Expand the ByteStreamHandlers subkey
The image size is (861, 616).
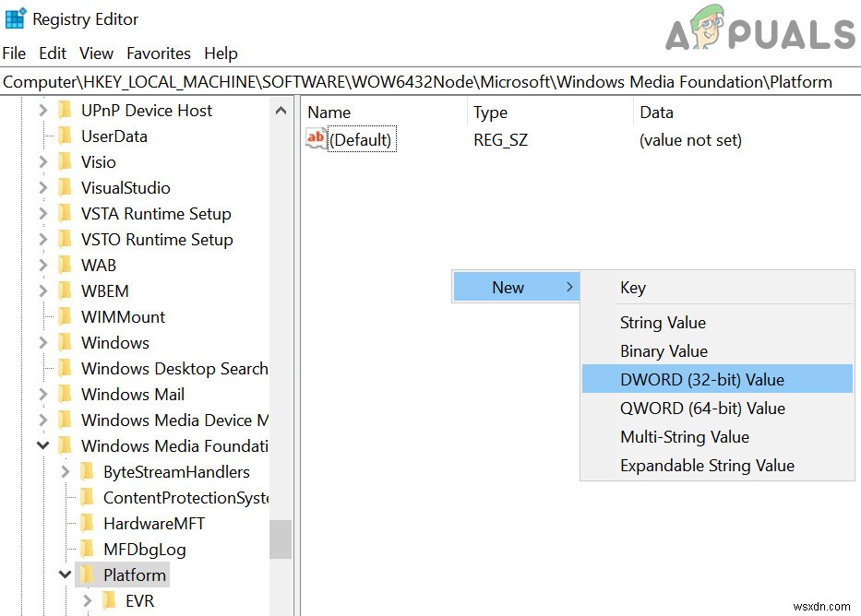pyautogui.click(x=65, y=471)
